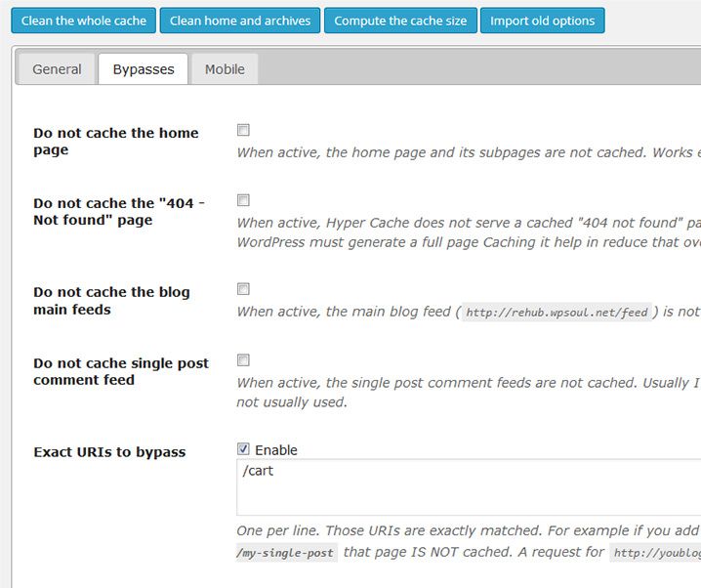Click the "Do not cache the home page" label
This screenshot has height=588, width=701.
[115, 142]
